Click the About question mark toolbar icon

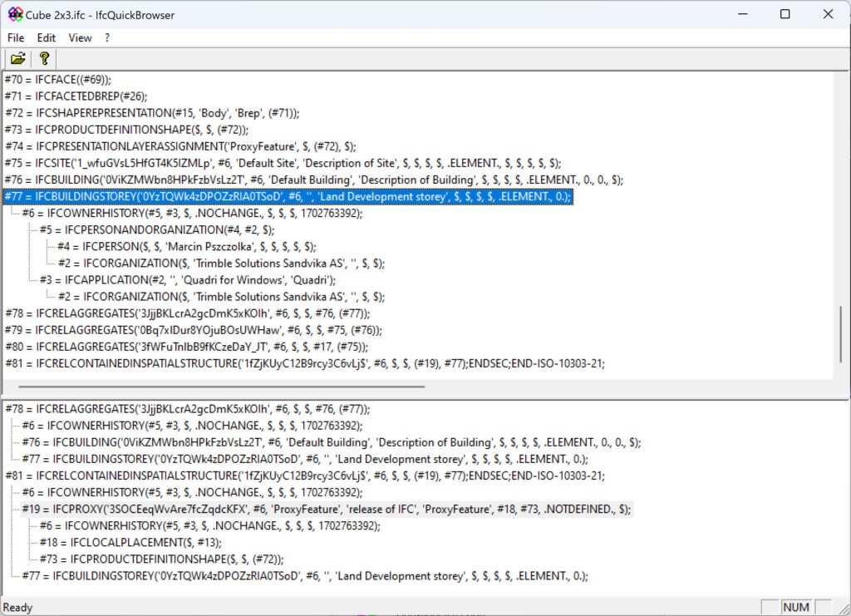click(x=43, y=58)
